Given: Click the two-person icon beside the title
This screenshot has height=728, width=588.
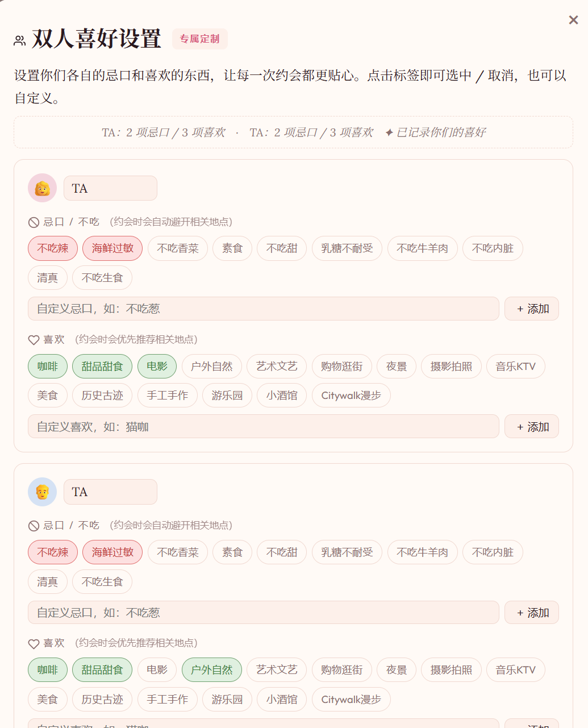Looking at the screenshot, I should (20, 40).
